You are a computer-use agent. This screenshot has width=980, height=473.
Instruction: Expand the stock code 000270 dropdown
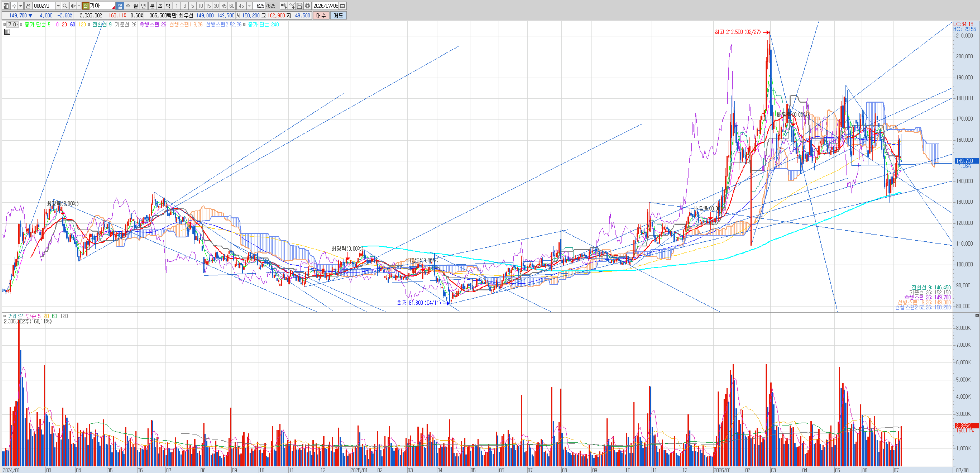[58, 6]
